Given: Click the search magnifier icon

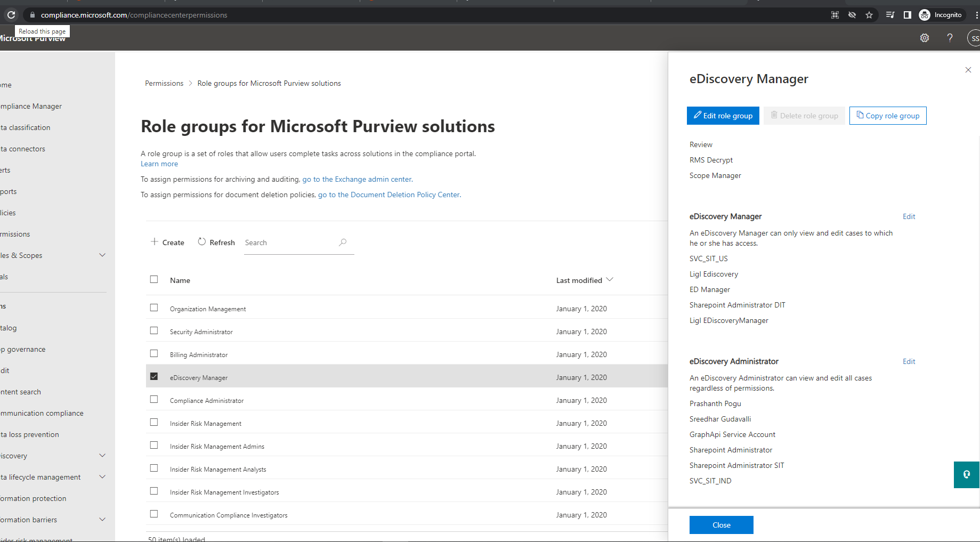Looking at the screenshot, I should click(x=343, y=242).
